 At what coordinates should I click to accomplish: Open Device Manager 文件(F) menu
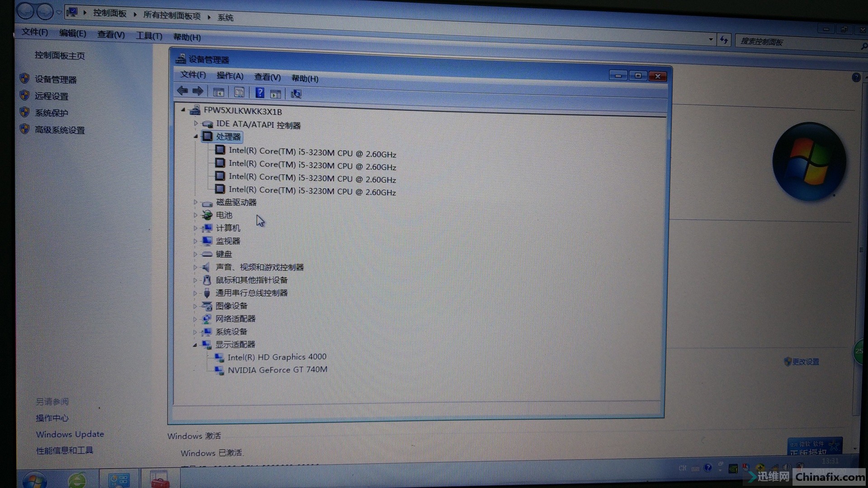(193, 75)
